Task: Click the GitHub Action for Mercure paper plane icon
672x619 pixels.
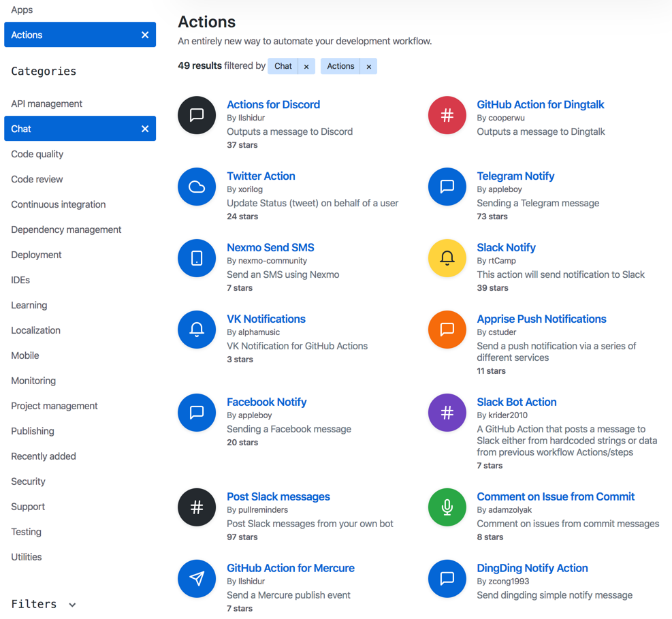Action: pyautogui.click(x=196, y=579)
